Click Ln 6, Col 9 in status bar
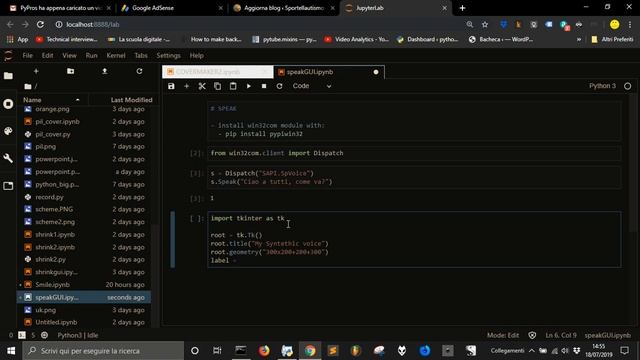640x360 pixels. coord(561,335)
